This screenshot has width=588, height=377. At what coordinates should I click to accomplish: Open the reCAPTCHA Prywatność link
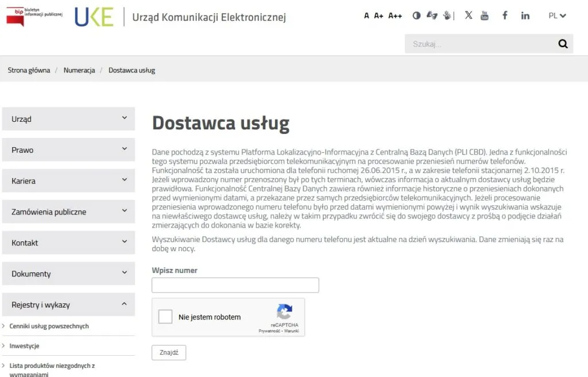point(269,331)
